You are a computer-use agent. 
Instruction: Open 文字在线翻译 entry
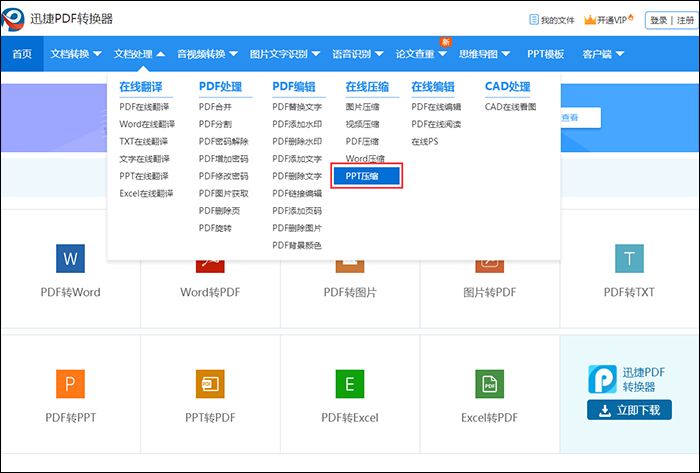145,158
